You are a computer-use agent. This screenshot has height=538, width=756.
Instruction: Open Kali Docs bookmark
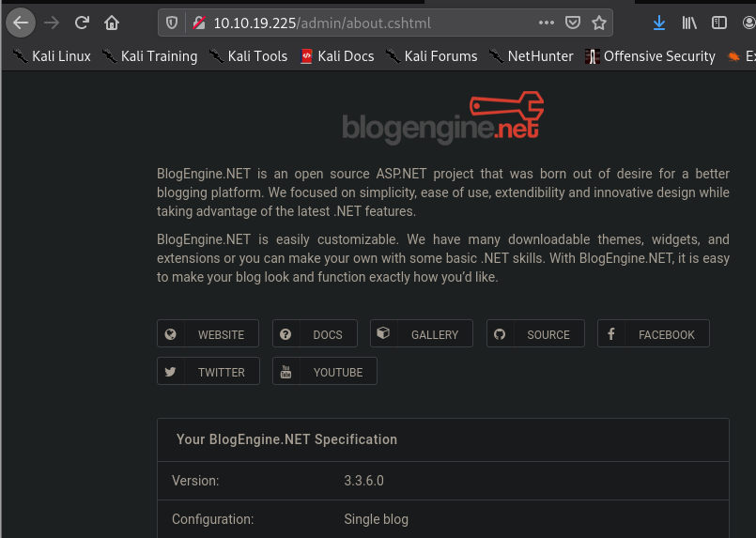click(337, 56)
